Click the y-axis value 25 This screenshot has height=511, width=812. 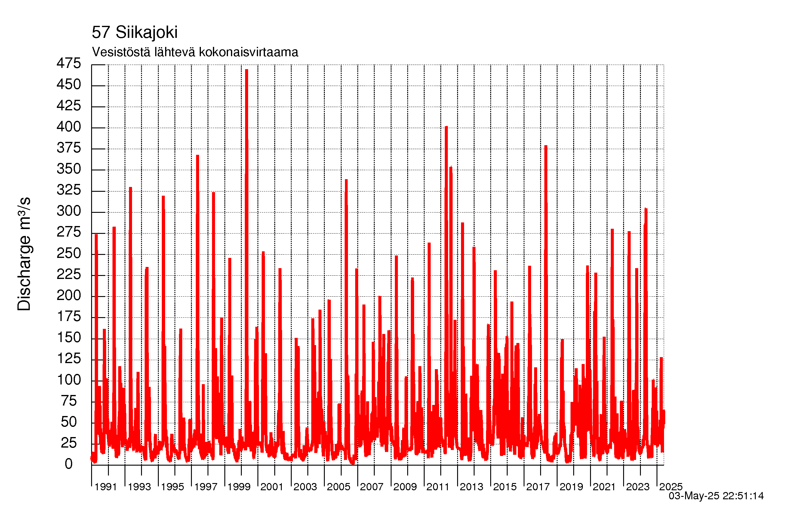click(69, 443)
